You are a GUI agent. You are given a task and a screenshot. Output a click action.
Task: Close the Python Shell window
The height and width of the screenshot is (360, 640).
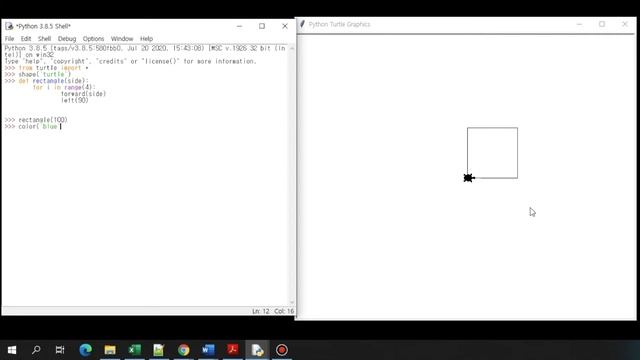[284, 26]
